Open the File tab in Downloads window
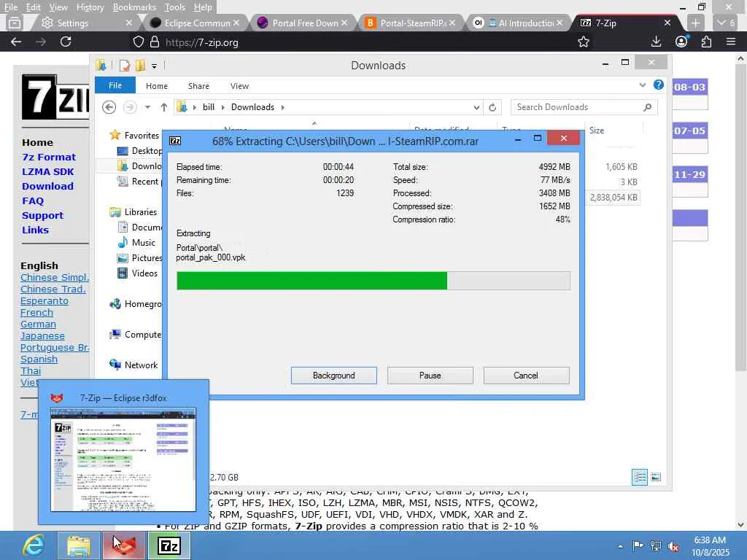This screenshot has width=747, height=560. pos(115,86)
